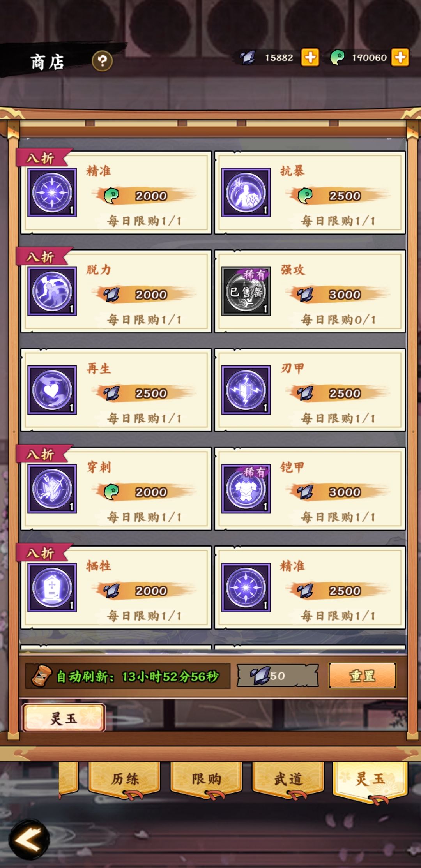Switch to the 限购 shop tab

click(206, 779)
